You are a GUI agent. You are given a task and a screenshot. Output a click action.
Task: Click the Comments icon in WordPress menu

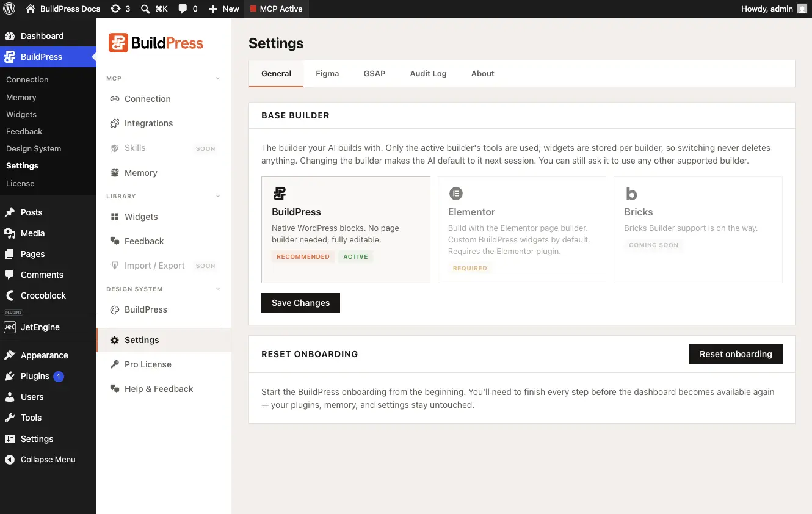10,275
